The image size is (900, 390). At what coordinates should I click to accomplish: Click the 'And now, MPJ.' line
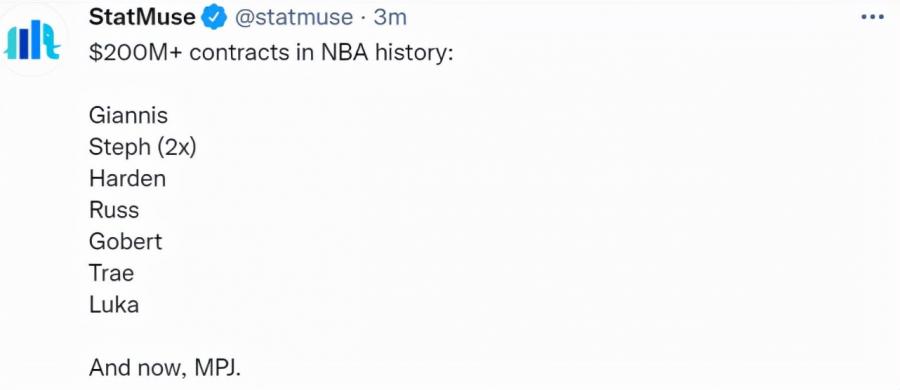pyautogui.click(x=165, y=368)
